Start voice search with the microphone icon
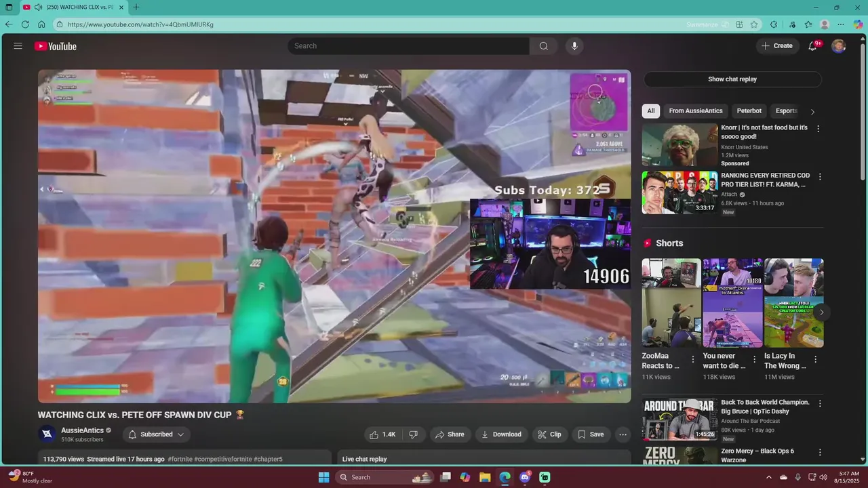This screenshot has height=488, width=868. [x=574, y=46]
